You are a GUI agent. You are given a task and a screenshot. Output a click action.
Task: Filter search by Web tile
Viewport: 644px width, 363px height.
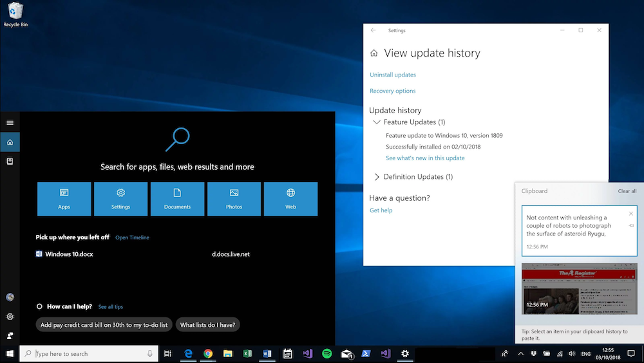click(x=291, y=199)
